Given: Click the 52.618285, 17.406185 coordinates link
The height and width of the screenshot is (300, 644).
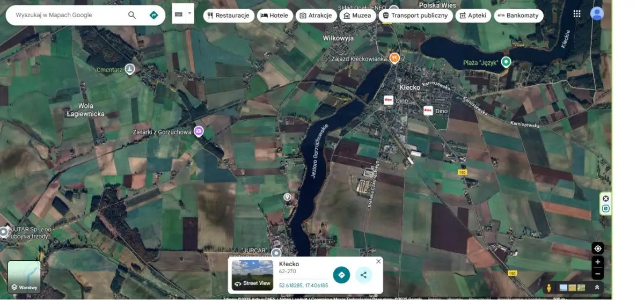Looking at the screenshot, I should click(x=303, y=286).
